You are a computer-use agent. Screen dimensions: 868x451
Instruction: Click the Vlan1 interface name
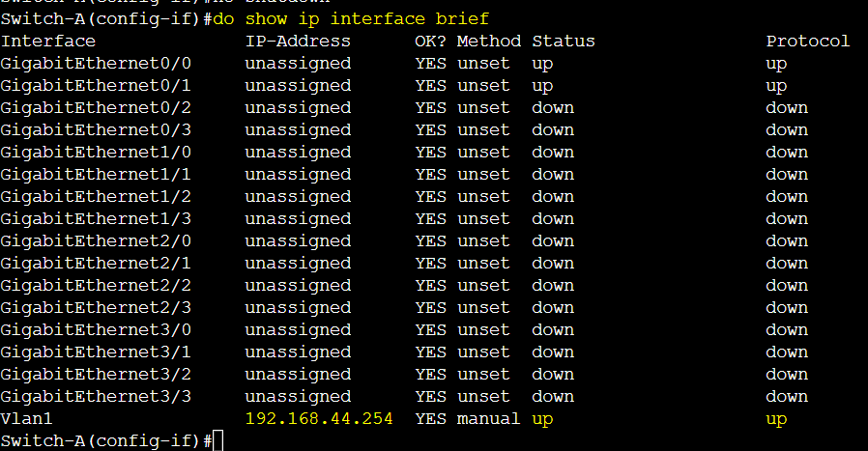coord(26,418)
